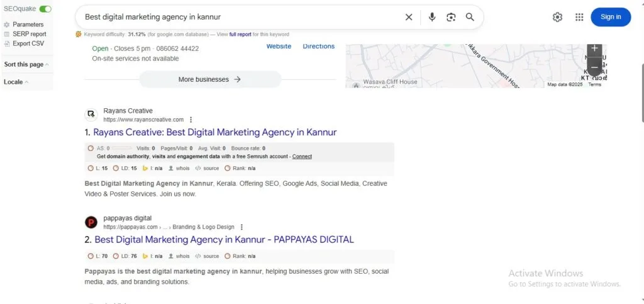Open whois for the Rayans Creative result
This screenshot has height=304, width=644.
coord(179,169)
